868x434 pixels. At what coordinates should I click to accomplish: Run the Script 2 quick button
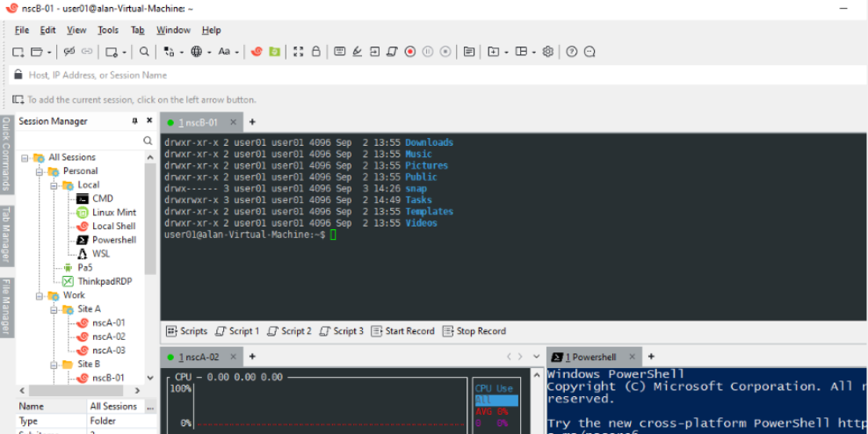click(289, 331)
